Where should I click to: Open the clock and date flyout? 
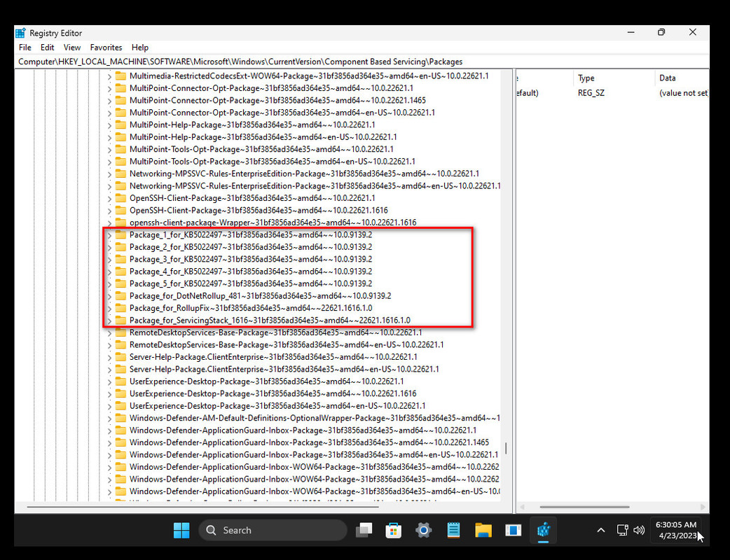pos(677,530)
